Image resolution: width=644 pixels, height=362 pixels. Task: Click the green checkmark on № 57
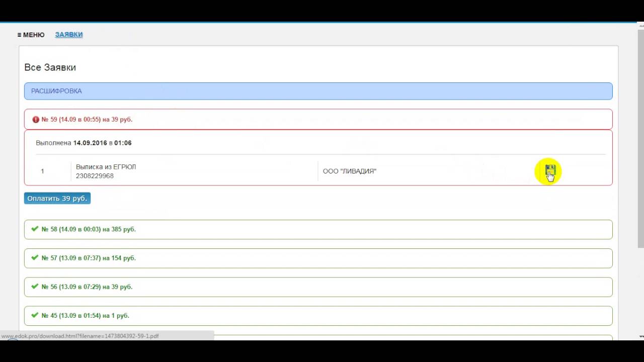click(35, 257)
